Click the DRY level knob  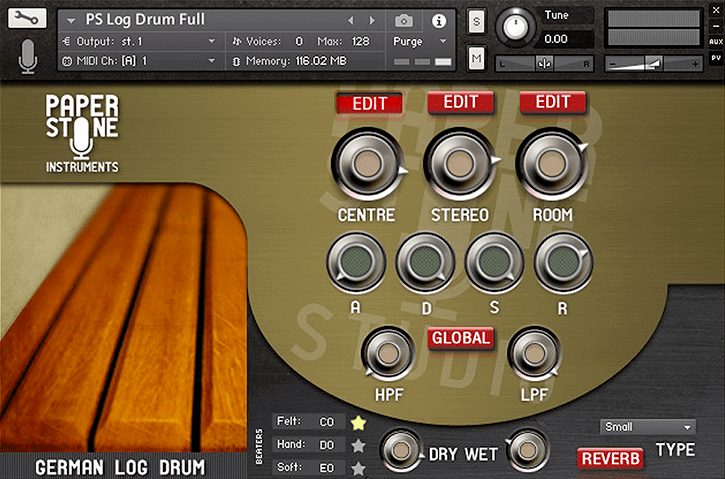tap(401, 450)
